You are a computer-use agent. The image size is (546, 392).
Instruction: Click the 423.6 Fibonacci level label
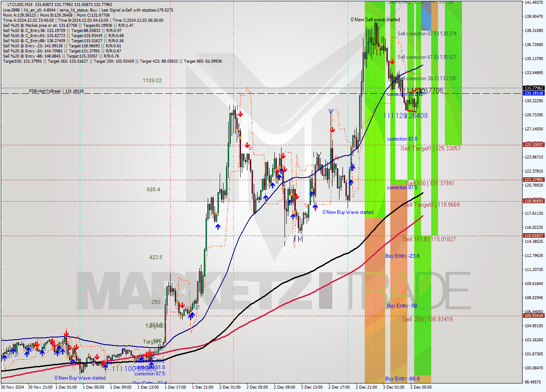(156, 257)
